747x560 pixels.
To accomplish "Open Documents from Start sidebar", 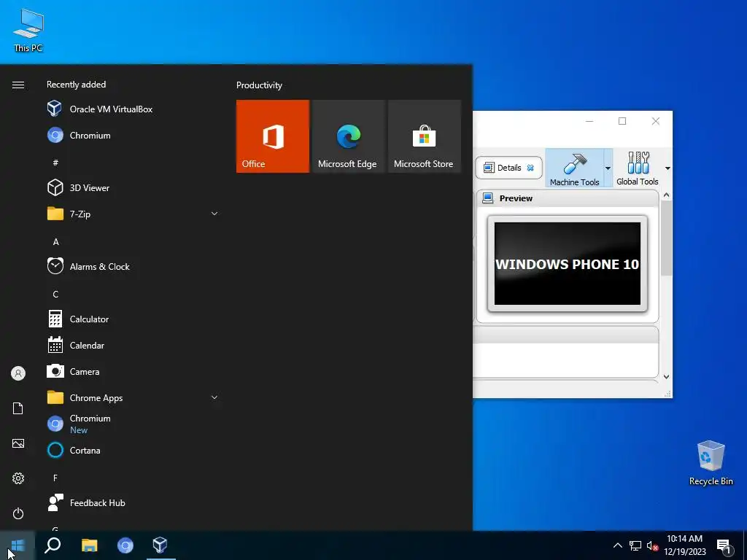I will pyautogui.click(x=18, y=408).
